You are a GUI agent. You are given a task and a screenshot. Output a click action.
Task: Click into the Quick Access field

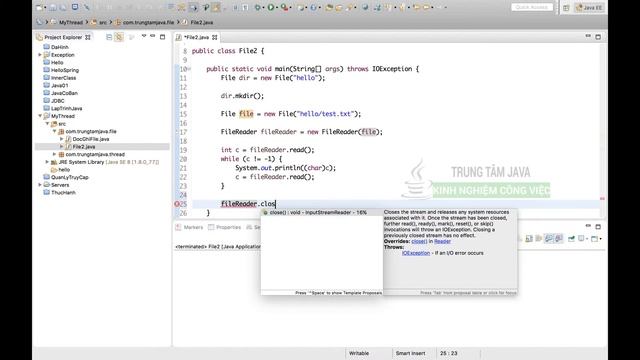(532, 7)
